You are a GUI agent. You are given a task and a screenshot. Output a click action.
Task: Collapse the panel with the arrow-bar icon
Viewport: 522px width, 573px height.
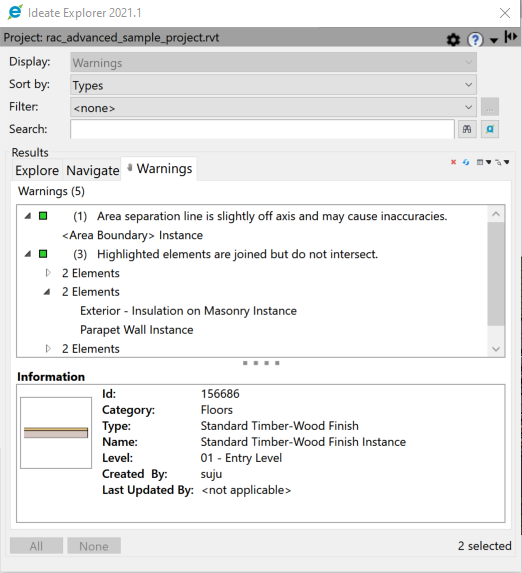(x=510, y=37)
